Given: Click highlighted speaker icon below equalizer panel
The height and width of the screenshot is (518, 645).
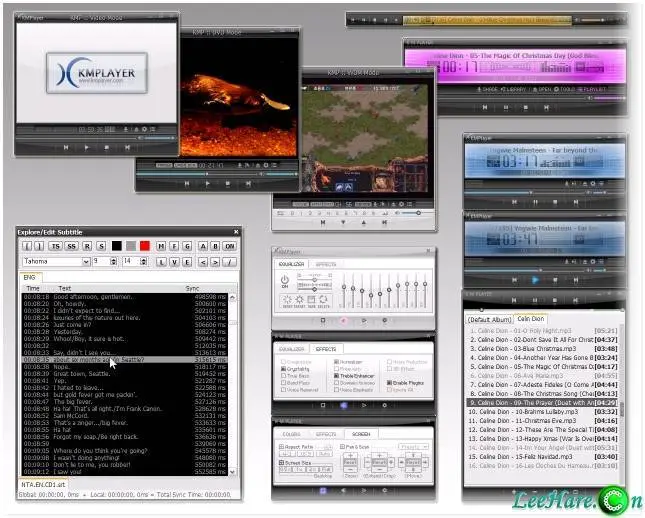Looking at the screenshot, I should 343,321.
